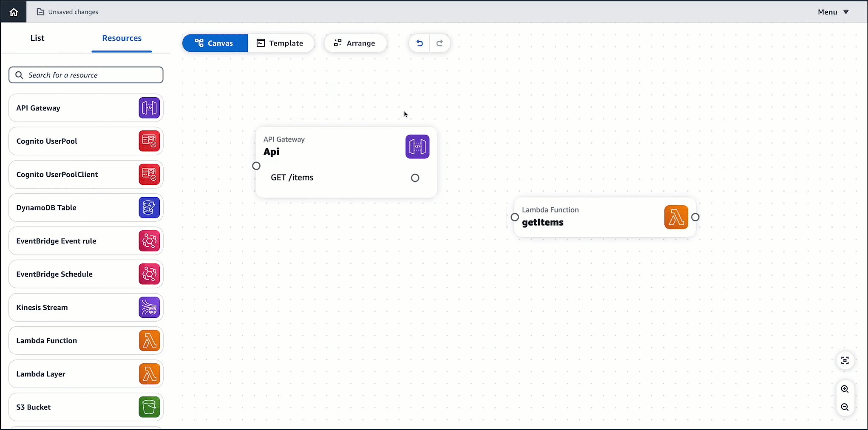Click the getItems output connection circle
The width and height of the screenshot is (868, 430).
pyautogui.click(x=695, y=217)
